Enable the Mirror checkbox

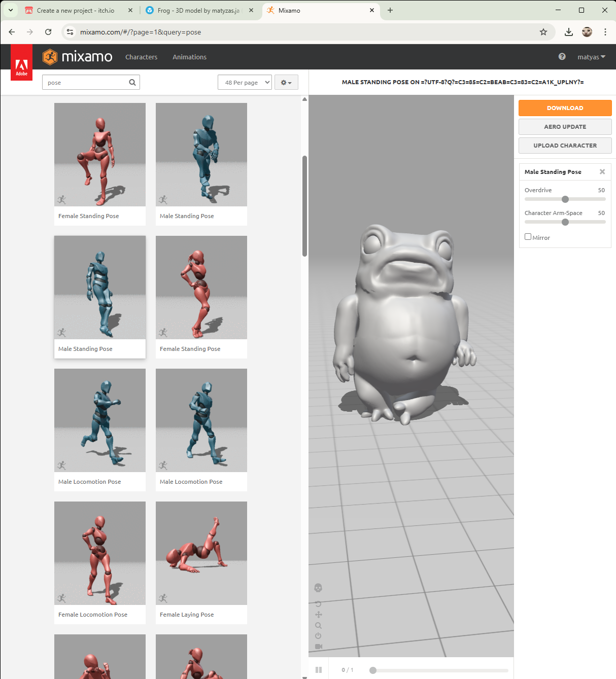point(528,237)
